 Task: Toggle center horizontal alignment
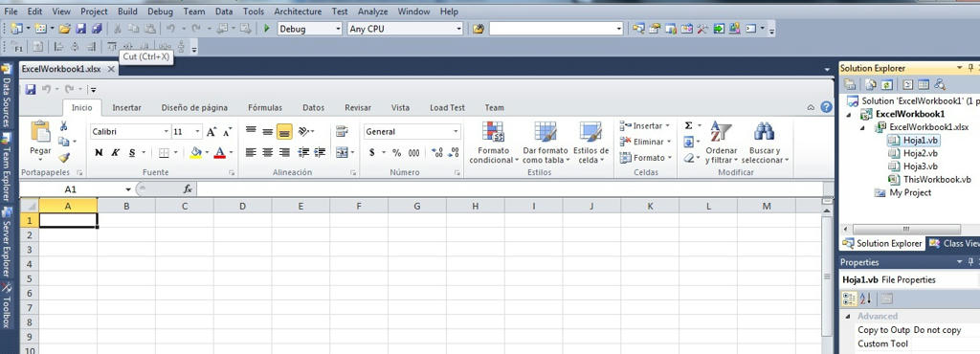[268, 152]
